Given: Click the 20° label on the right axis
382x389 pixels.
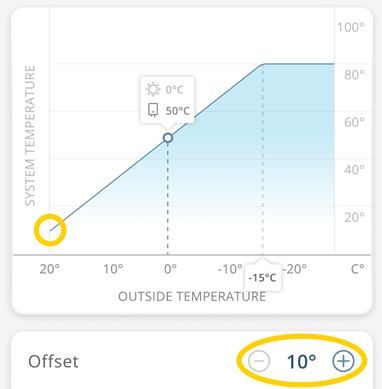Looking at the screenshot, I should (x=354, y=217).
